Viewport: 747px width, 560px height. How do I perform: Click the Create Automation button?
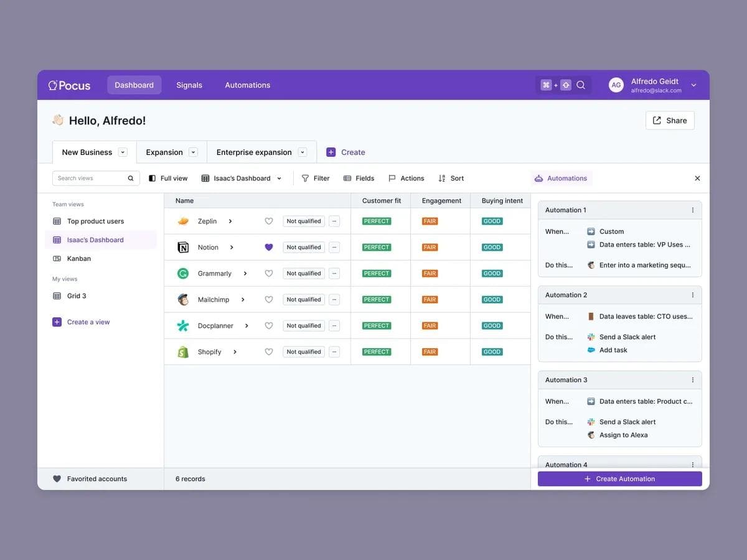pyautogui.click(x=619, y=479)
